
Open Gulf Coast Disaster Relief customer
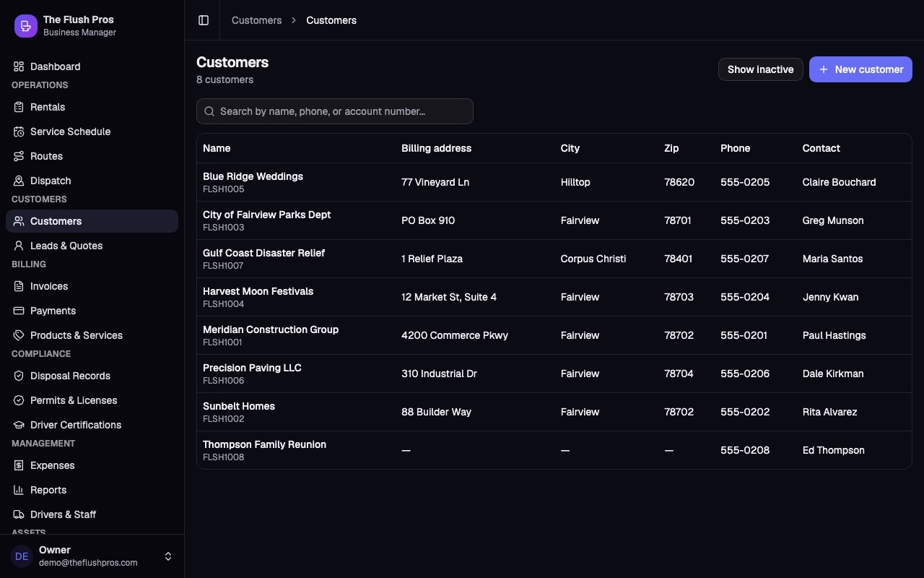263,253
